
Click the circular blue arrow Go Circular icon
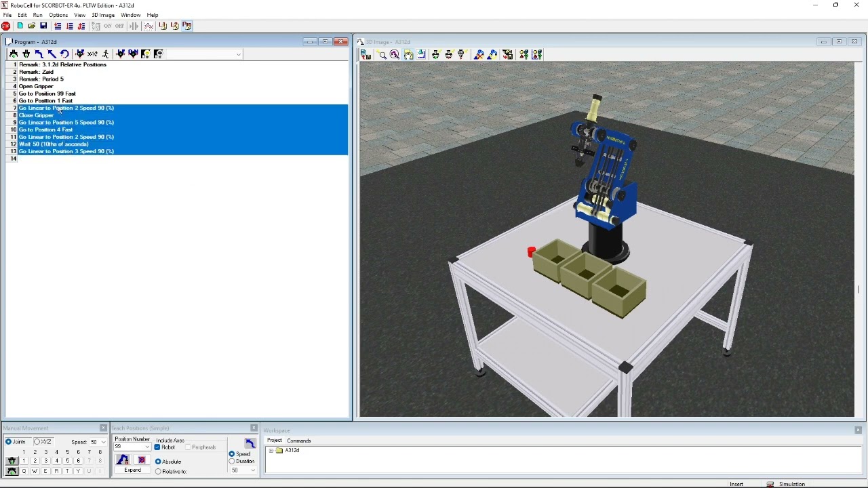(x=64, y=54)
